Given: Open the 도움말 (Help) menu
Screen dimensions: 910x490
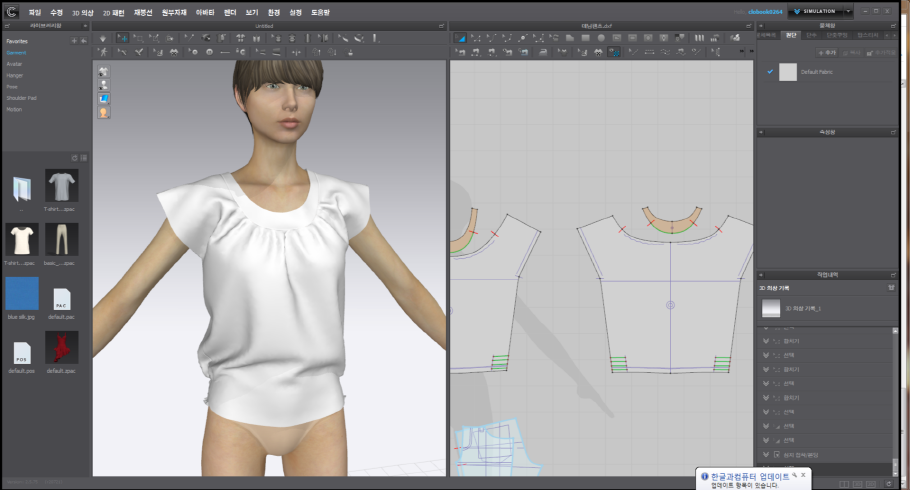Looking at the screenshot, I should [320, 12].
